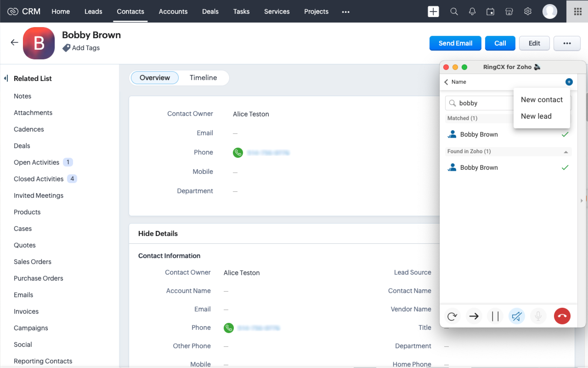The width and height of the screenshot is (588, 368).
Task: Click Hide Details
Action: click(158, 234)
